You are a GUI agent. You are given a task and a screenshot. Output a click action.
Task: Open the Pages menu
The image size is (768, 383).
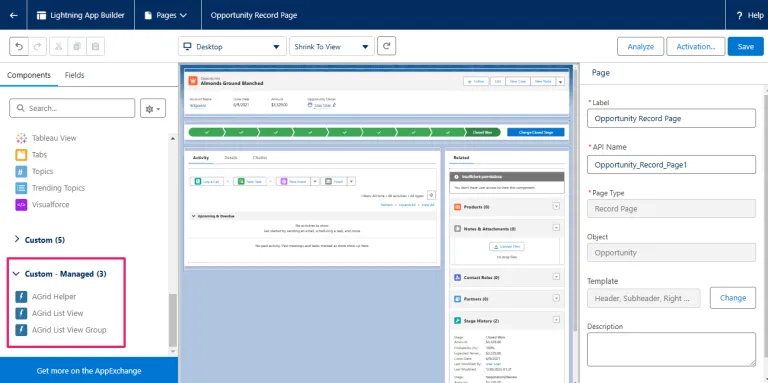(166, 15)
